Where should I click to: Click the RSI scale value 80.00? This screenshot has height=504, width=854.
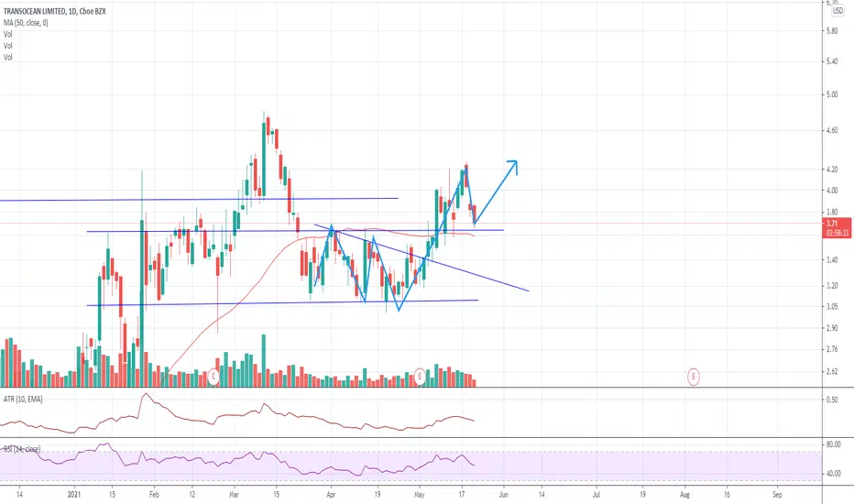[x=833, y=444]
